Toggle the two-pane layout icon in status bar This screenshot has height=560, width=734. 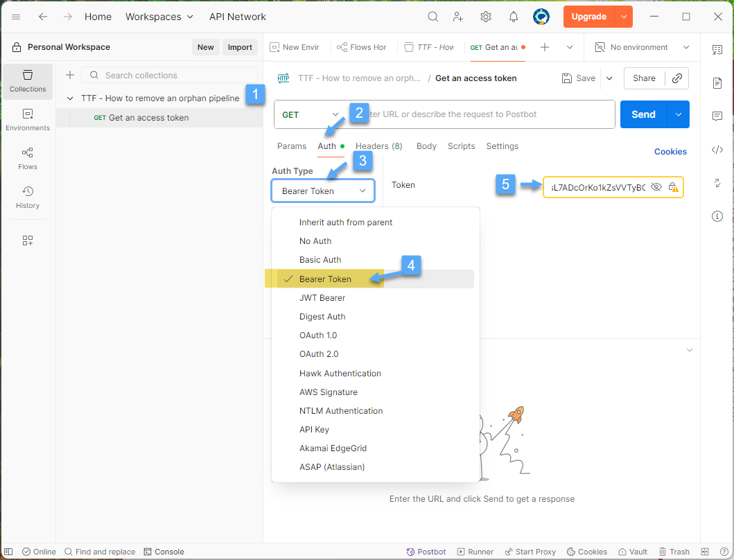(705, 552)
